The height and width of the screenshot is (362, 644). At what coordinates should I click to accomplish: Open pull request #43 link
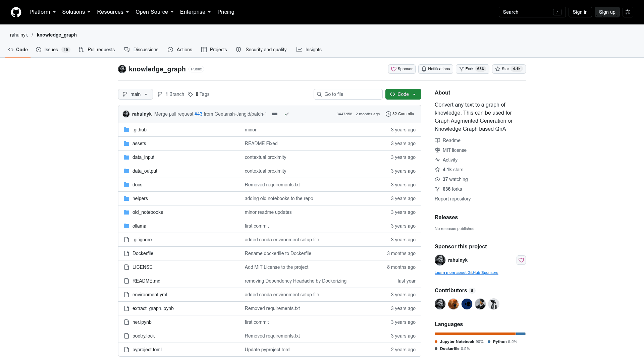click(x=199, y=114)
